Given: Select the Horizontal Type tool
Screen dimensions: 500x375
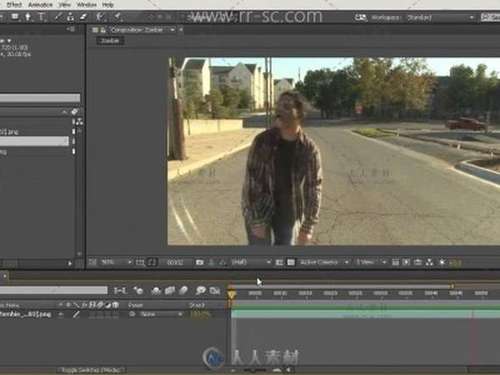Looking at the screenshot, I should 42,17.
